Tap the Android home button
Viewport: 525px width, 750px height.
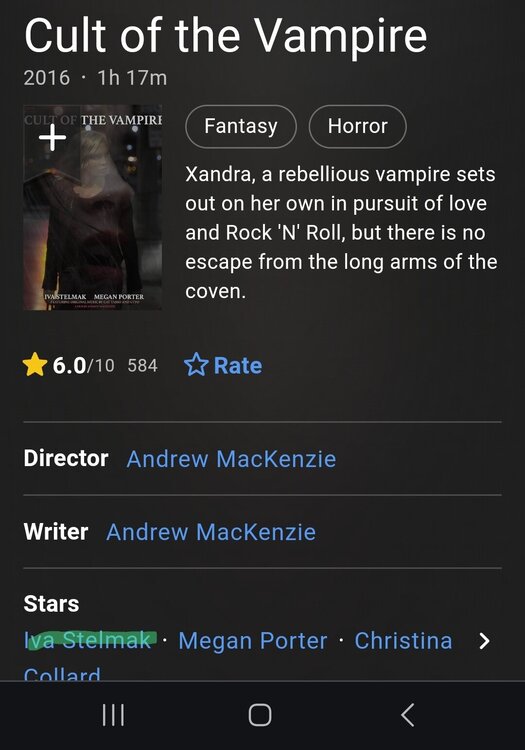click(260, 716)
